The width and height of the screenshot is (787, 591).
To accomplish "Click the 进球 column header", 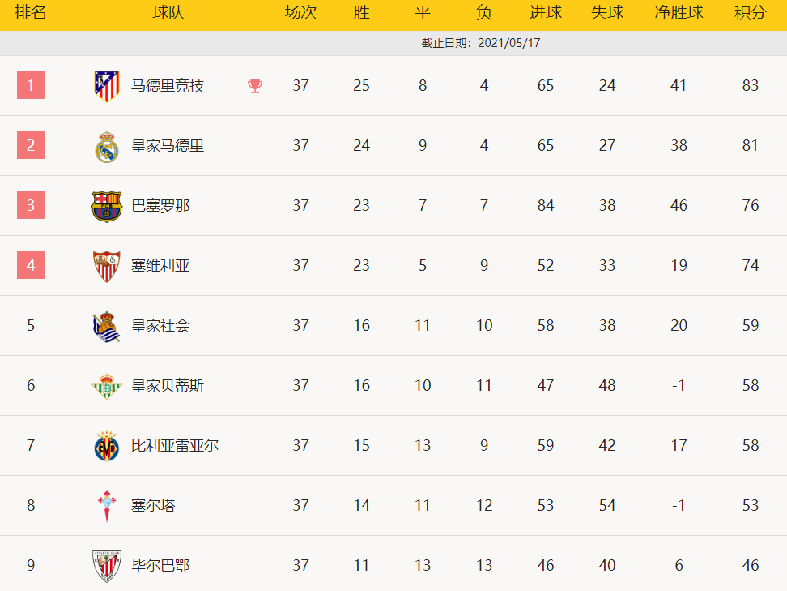I will pyautogui.click(x=546, y=12).
